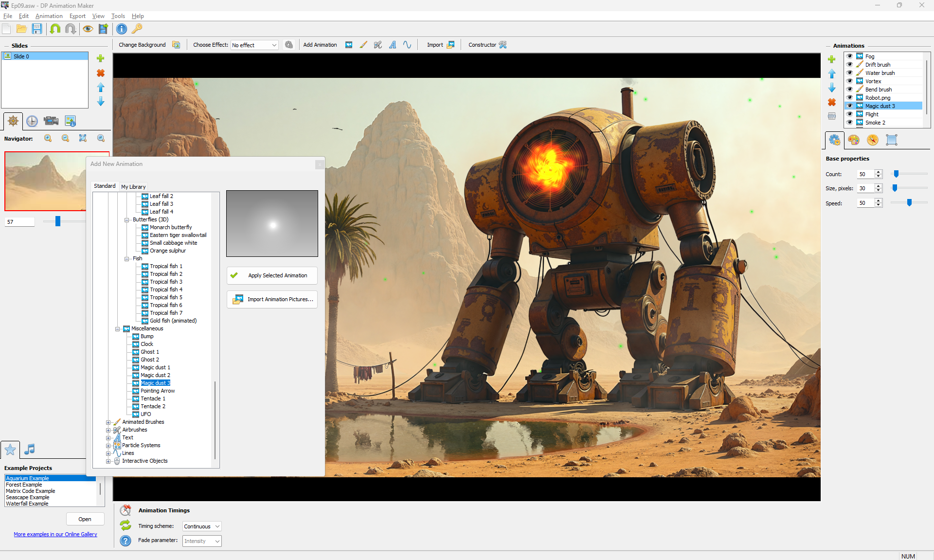Delete animation with red X icon

coord(832,102)
